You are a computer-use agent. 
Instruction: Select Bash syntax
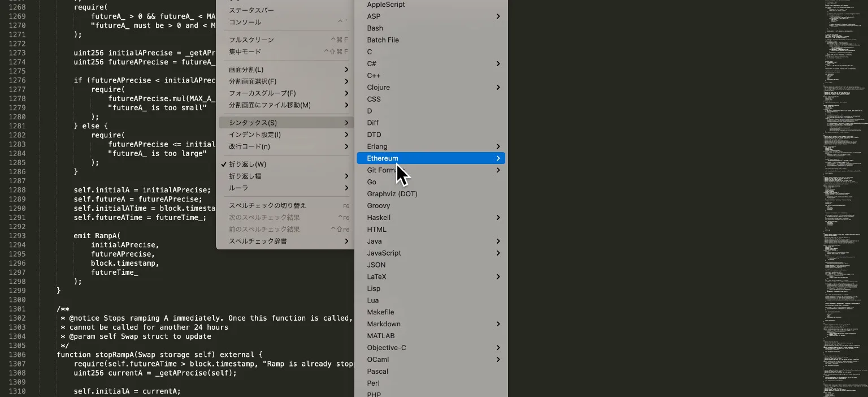coord(431,28)
